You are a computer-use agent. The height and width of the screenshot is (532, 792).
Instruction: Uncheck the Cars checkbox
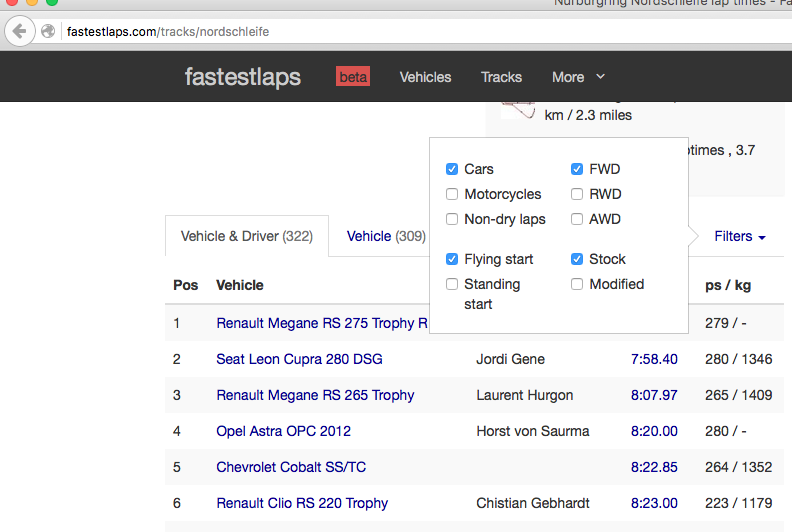tap(452, 169)
